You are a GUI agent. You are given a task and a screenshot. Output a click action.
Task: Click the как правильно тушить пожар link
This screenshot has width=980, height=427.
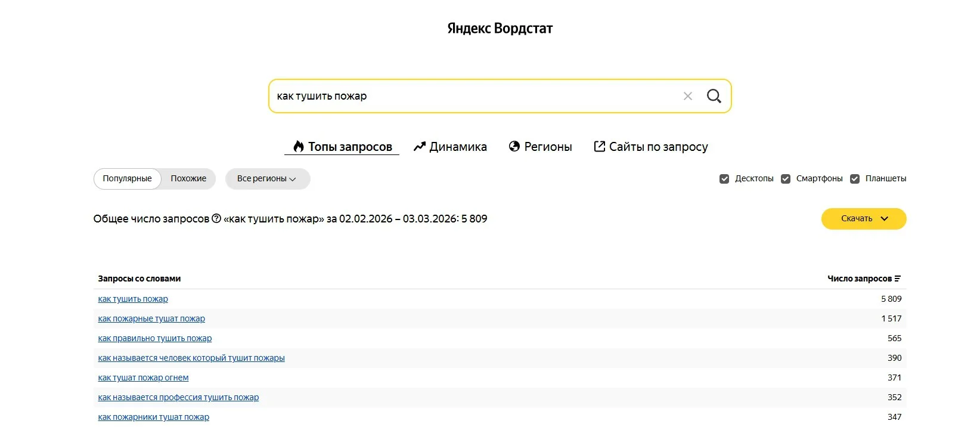(x=155, y=338)
